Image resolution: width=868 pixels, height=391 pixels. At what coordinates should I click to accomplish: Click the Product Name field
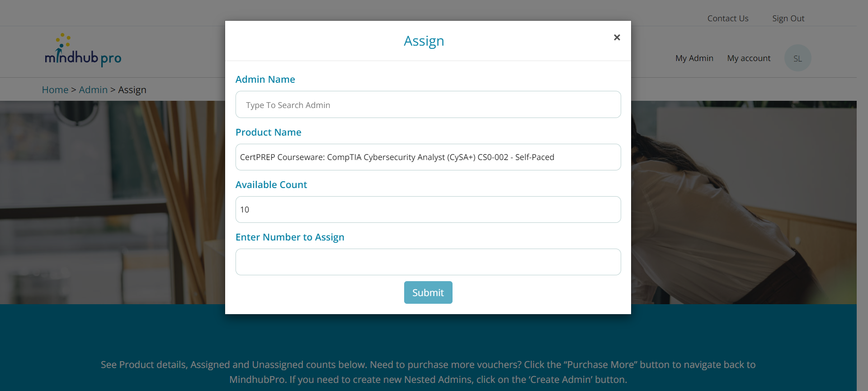coord(428,157)
